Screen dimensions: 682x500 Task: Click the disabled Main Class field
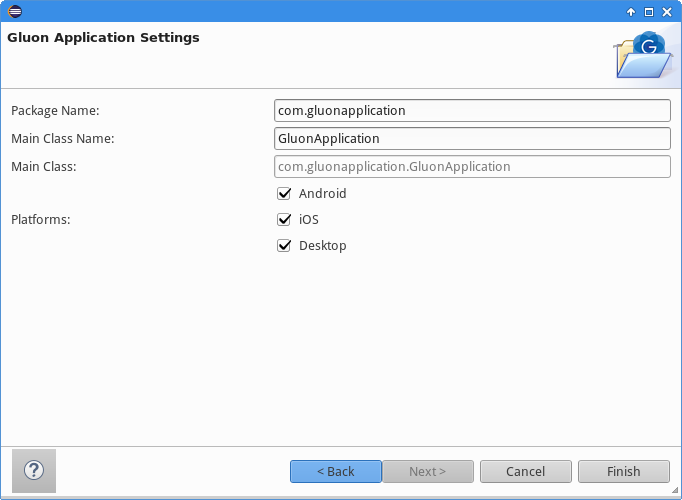point(472,167)
